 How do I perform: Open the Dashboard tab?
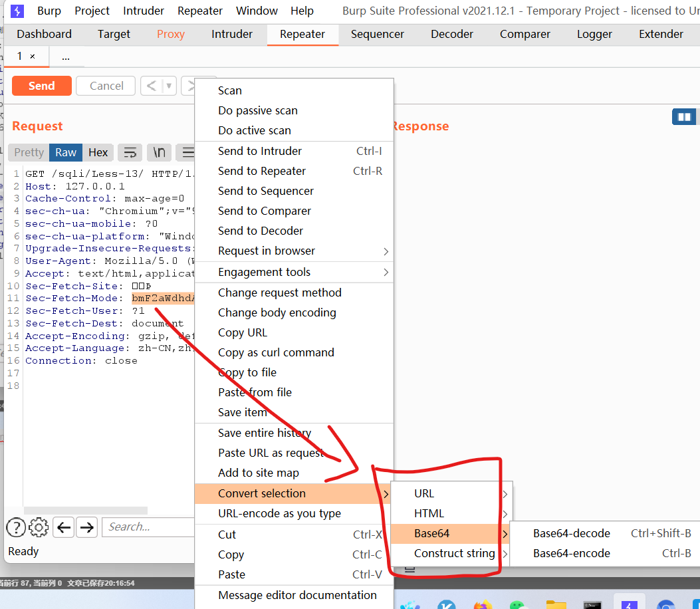pyautogui.click(x=44, y=35)
